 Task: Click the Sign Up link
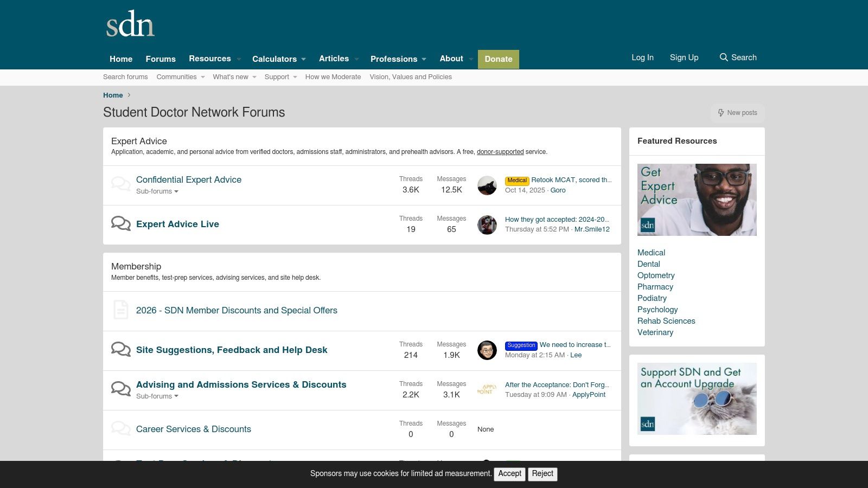point(684,57)
